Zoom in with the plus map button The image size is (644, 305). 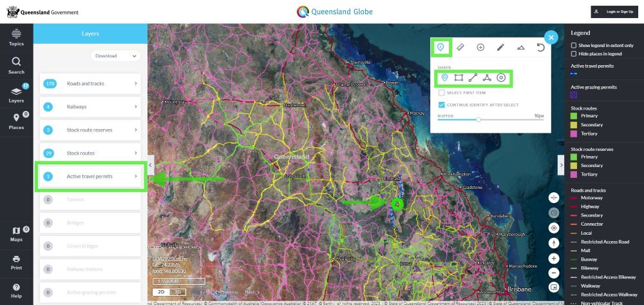pos(554,258)
